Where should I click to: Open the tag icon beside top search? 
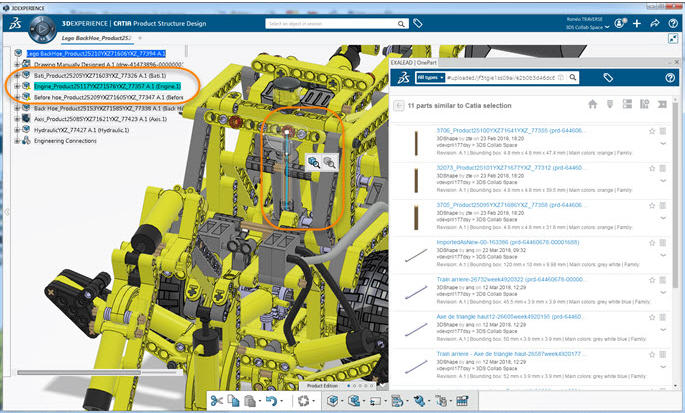pyautogui.click(x=418, y=24)
